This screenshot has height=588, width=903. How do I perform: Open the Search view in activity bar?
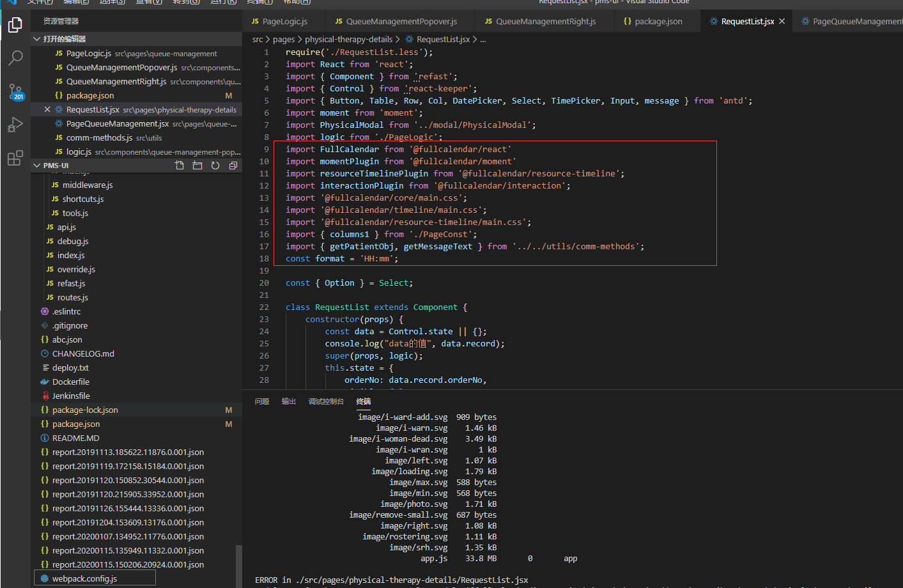point(15,58)
